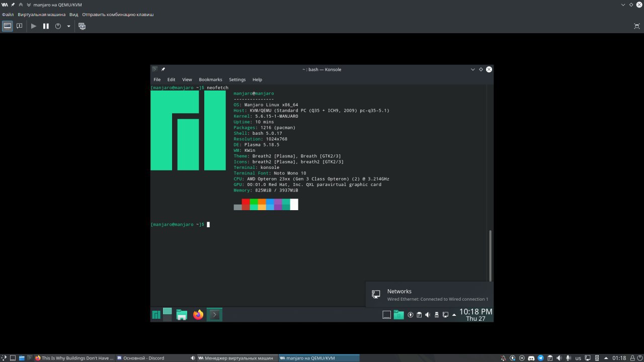Open Konsole Edit menu
Viewport: 644px width, 362px height.
172,79
